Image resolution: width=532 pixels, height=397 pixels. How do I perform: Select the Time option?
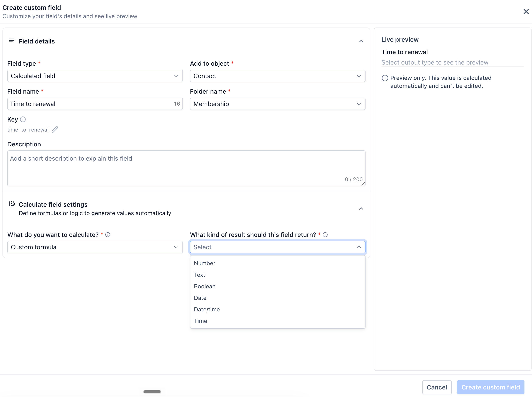point(277,321)
